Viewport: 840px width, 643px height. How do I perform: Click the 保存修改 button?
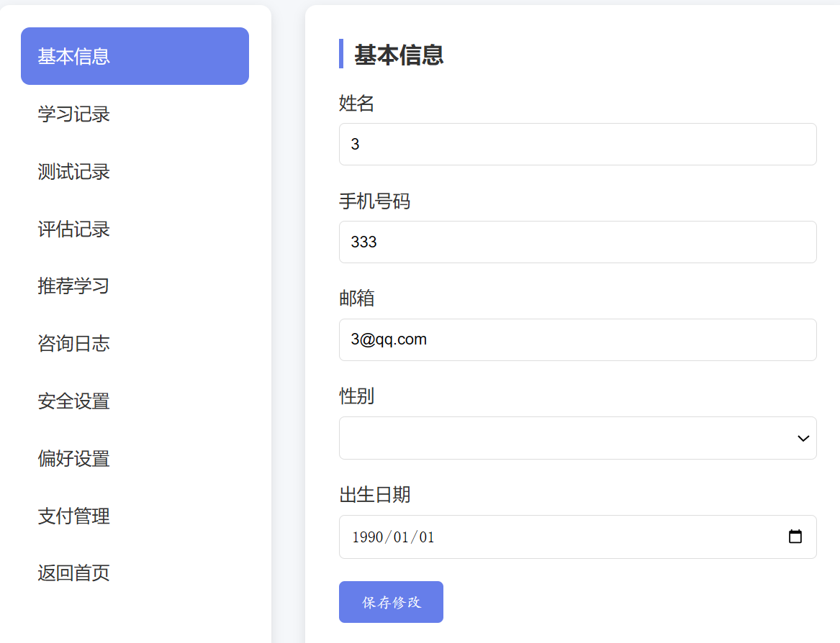coord(391,602)
